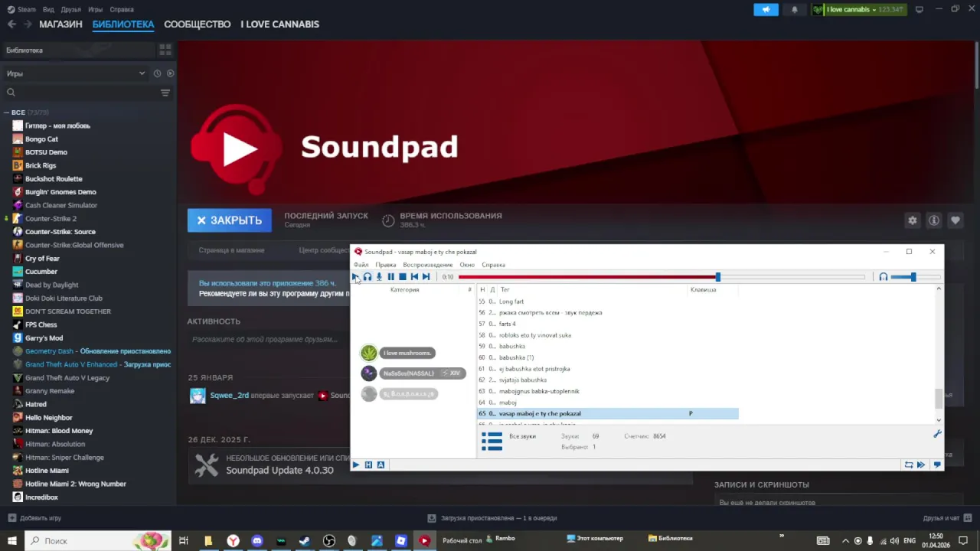Adjust the Soundpad headphone volume slider
980x551 pixels.
click(913, 277)
